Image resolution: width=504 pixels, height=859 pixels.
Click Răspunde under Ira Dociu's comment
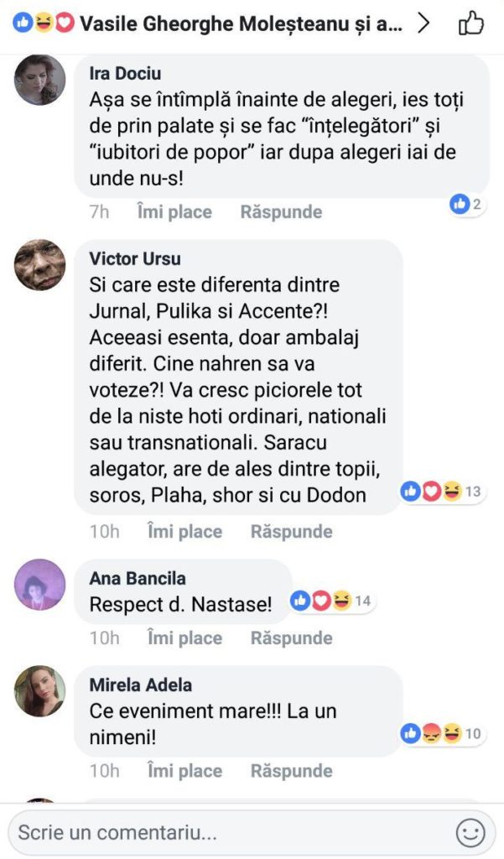(279, 211)
